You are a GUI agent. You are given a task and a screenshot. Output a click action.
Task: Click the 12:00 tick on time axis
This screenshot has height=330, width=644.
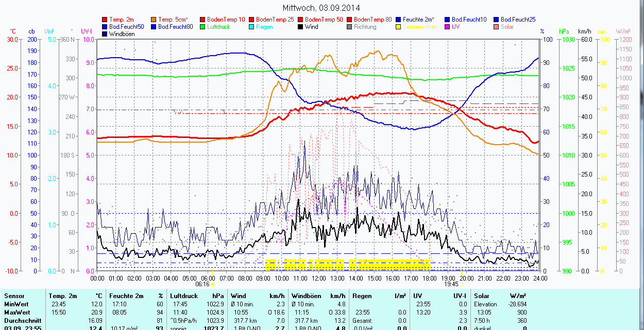(318, 279)
